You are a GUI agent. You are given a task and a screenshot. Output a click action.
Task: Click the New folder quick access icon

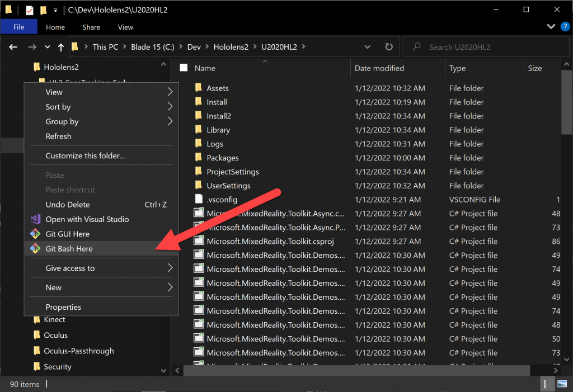[x=43, y=10]
